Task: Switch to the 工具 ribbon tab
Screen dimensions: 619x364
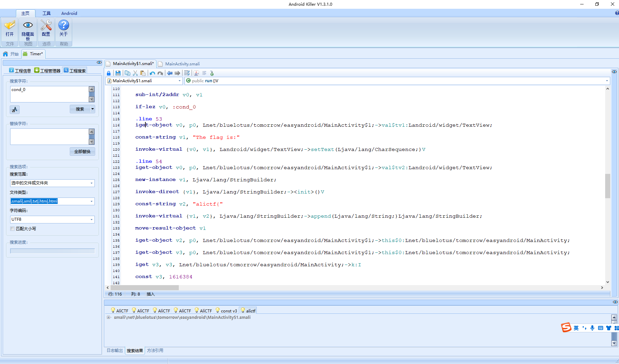Action: (47, 13)
